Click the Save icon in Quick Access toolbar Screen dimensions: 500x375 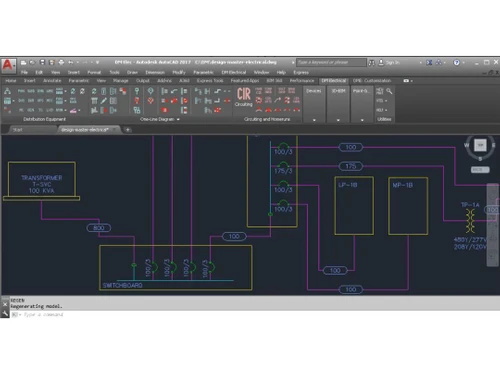[x=42, y=62]
